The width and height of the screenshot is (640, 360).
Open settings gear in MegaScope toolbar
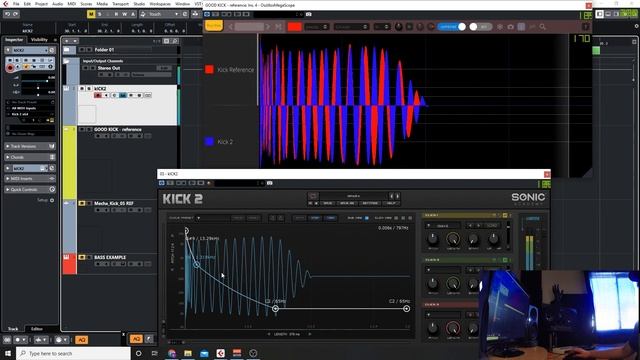(500, 27)
